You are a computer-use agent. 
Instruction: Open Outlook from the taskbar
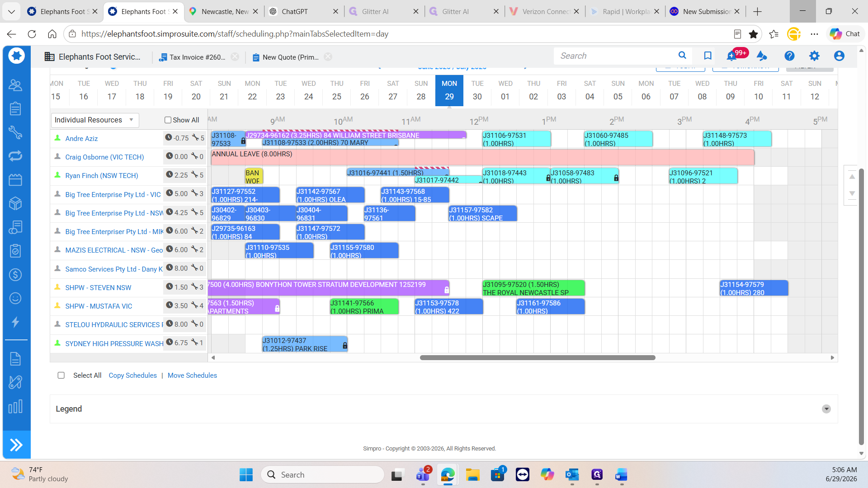572,475
